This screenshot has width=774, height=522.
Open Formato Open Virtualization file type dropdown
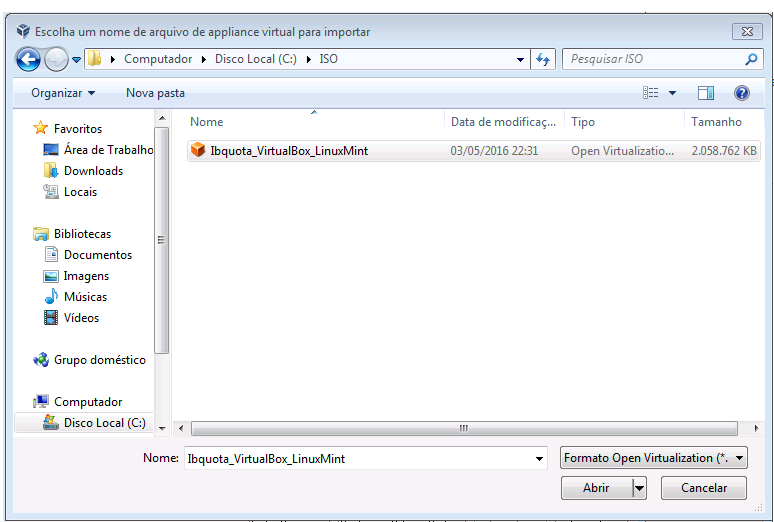(654, 458)
